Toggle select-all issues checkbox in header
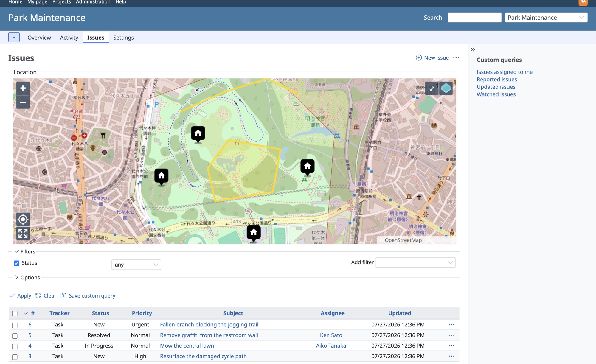 15,313
